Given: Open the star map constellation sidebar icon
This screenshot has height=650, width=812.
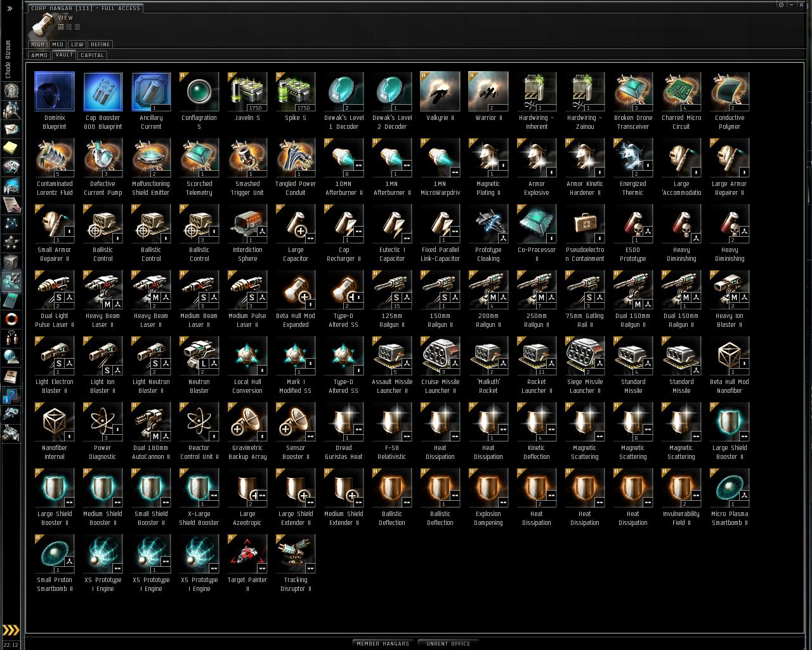Looking at the screenshot, I should click(x=11, y=223).
